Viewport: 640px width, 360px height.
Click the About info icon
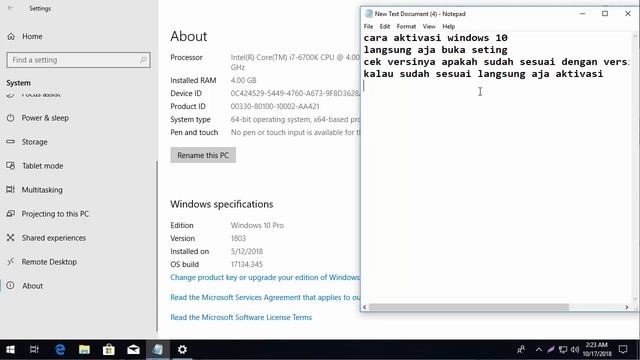[x=11, y=286]
